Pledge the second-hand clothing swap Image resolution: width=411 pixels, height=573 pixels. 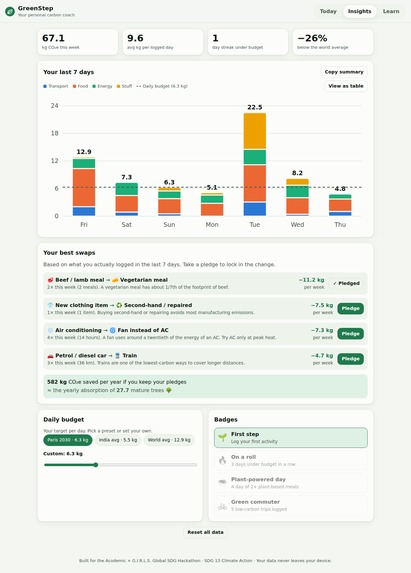coord(350,308)
